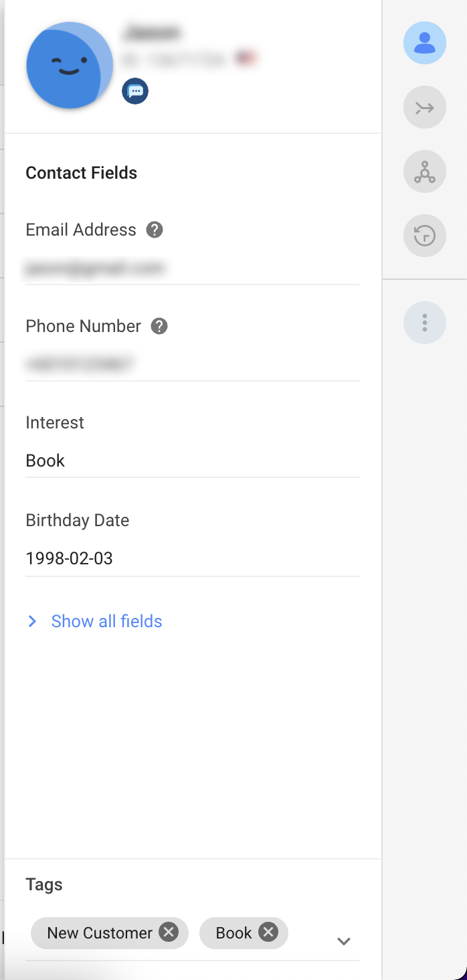Expand the Tags dropdown arrow
Viewport: 467px width, 980px height.
pos(344,941)
